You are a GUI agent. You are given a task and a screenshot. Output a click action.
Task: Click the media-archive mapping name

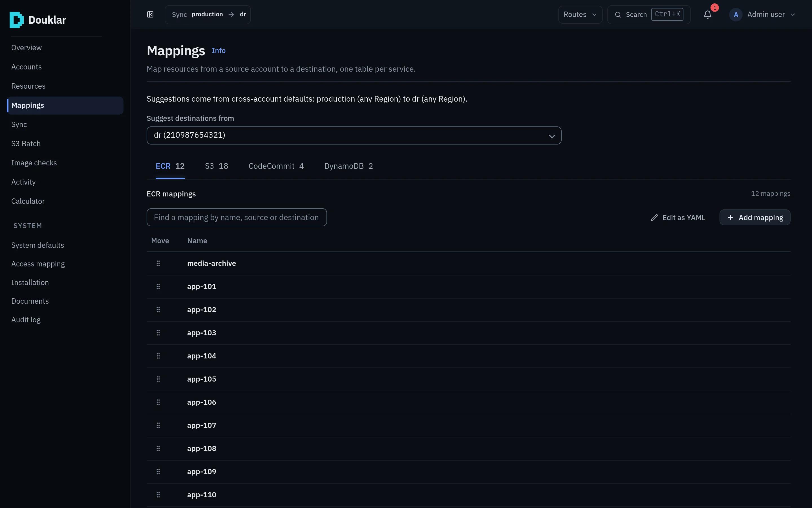click(x=211, y=263)
